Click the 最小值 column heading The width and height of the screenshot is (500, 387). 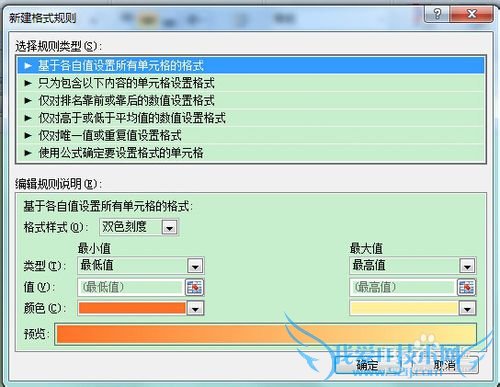(94, 248)
